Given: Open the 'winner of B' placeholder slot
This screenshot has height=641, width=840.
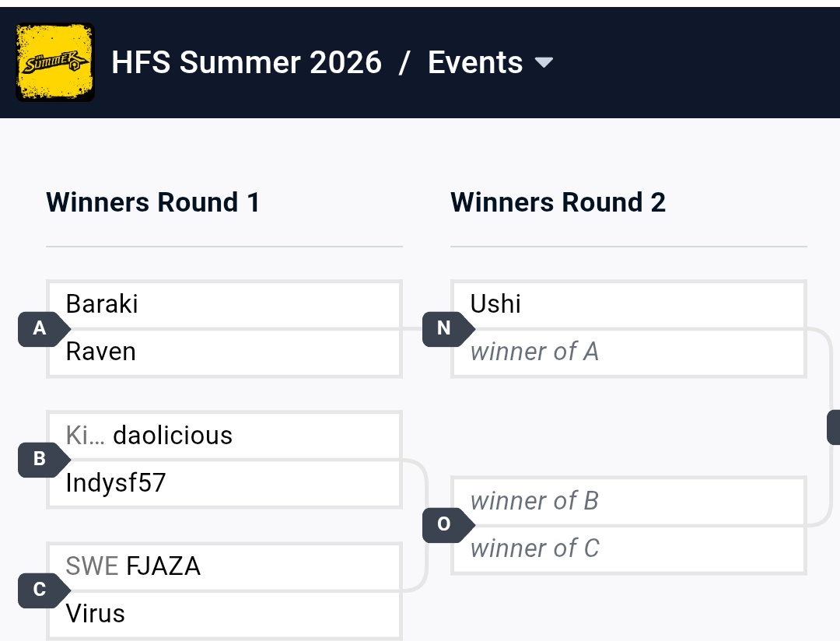Looking at the screenshot, I should [629, 501].
